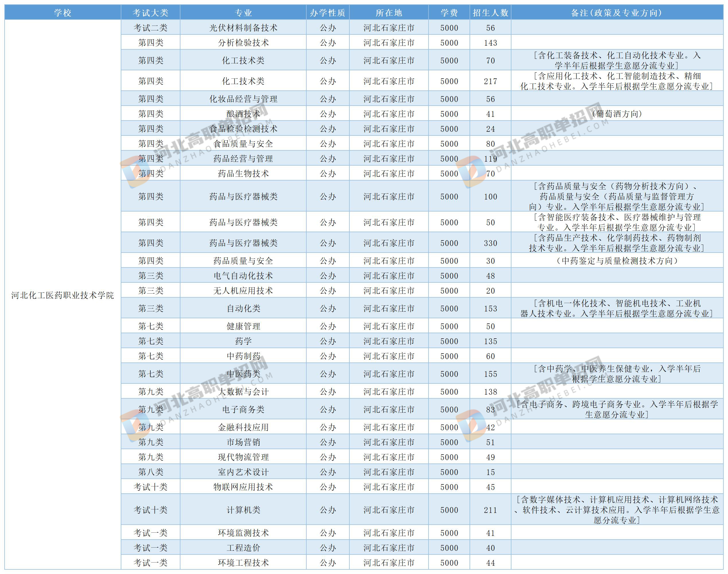
Task: Select the 食品检验检测技术 major cell
Action: coord(243,128)
